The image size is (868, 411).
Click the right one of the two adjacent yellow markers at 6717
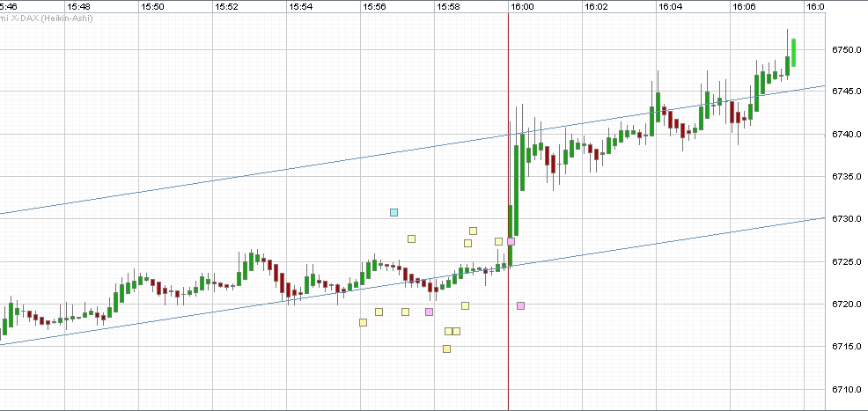coord(456,331)
